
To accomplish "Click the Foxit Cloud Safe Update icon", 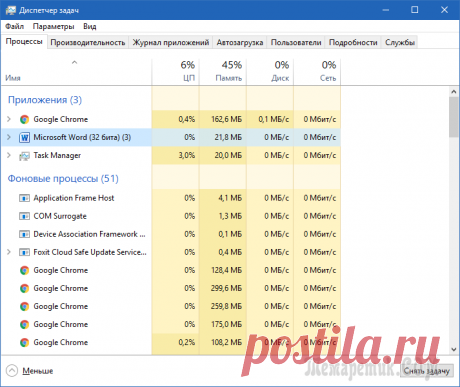I will tap(24, 252).
